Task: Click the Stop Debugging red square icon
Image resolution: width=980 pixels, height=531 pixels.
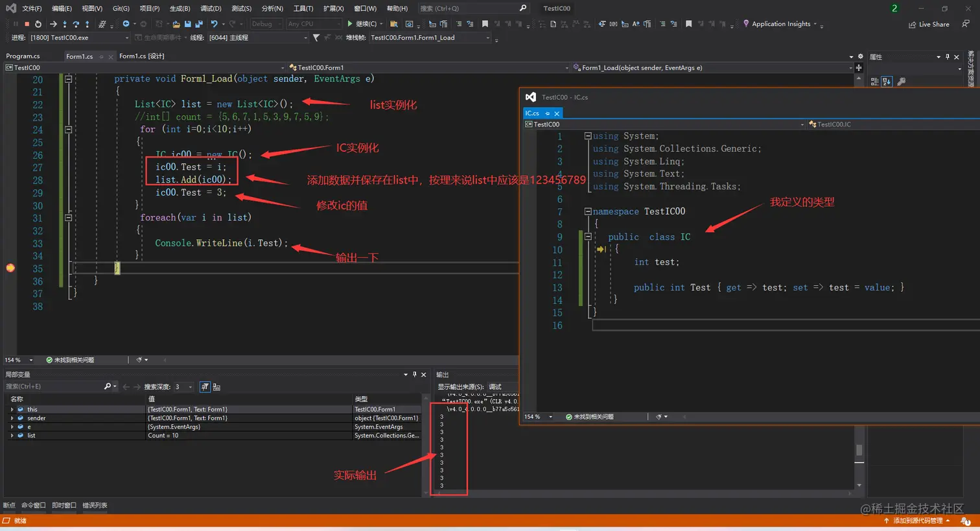Action: [27, 24]
